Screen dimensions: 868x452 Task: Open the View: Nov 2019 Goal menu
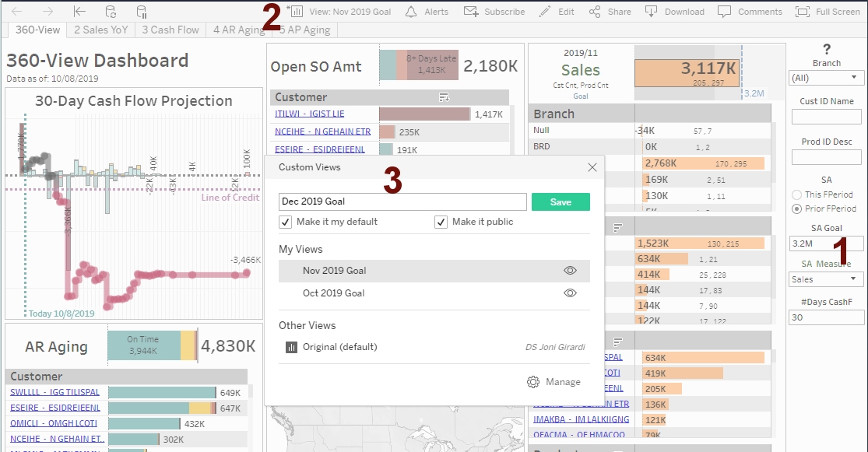341,12
